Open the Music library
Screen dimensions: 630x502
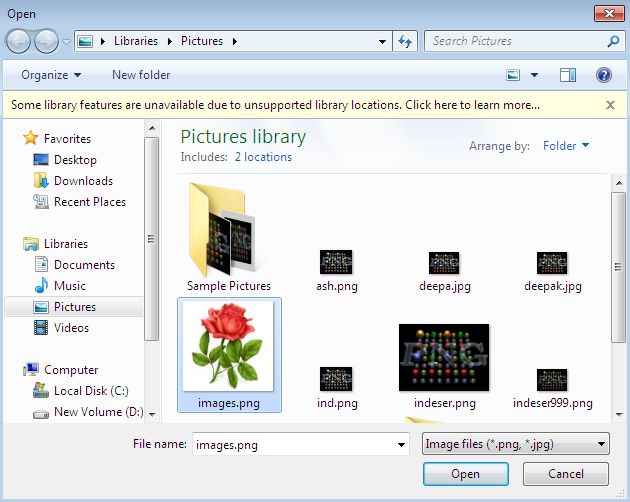coord(60,286)
